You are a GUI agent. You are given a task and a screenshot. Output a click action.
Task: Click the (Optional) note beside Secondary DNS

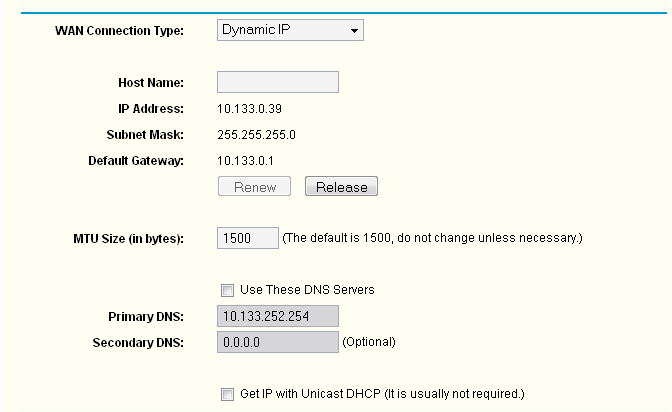[x=369, y=342]
